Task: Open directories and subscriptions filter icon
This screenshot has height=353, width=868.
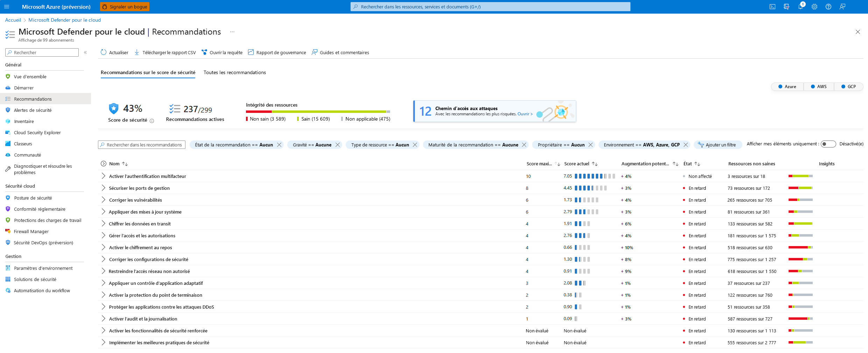Action: click(x=786, y=7)
